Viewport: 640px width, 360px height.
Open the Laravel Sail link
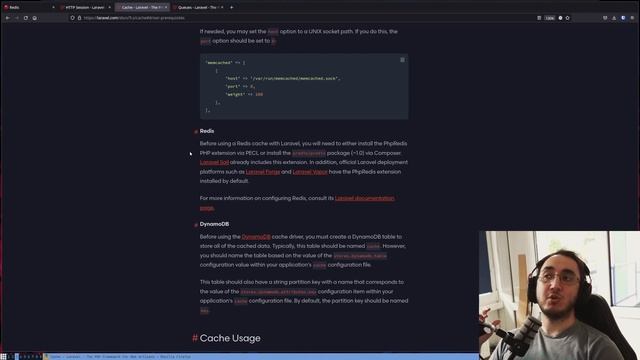click(x=214, y=162)
